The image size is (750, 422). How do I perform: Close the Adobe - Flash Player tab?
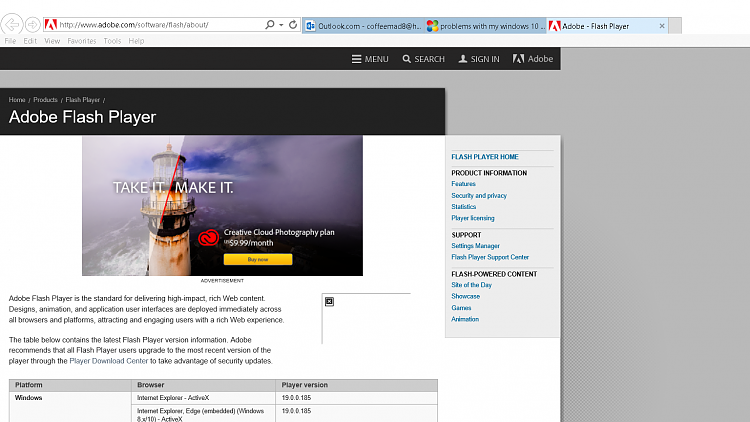[662, 26]
